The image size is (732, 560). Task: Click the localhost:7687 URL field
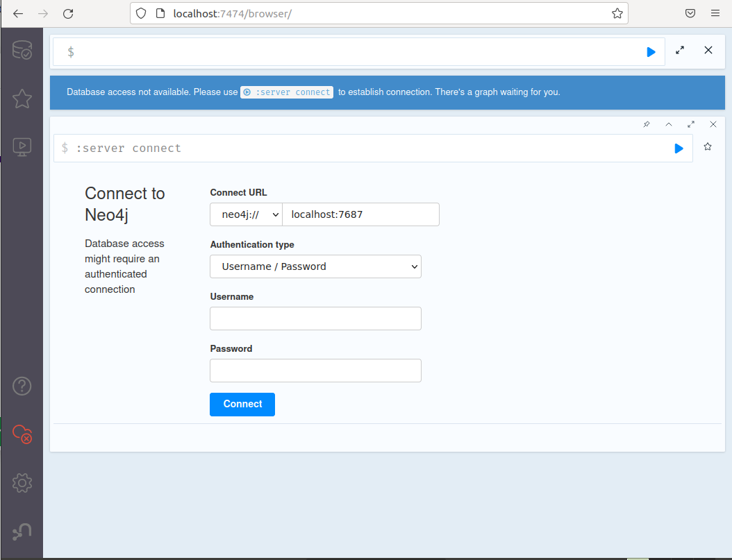point(361,214)
